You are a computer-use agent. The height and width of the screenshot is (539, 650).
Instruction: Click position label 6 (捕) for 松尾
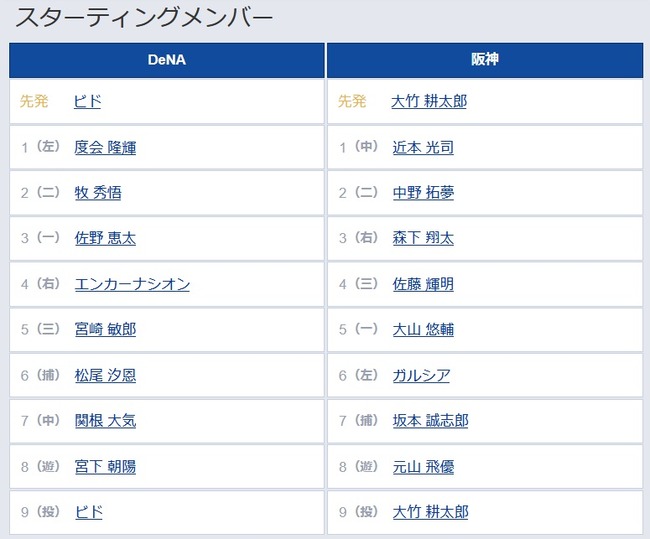41,375
